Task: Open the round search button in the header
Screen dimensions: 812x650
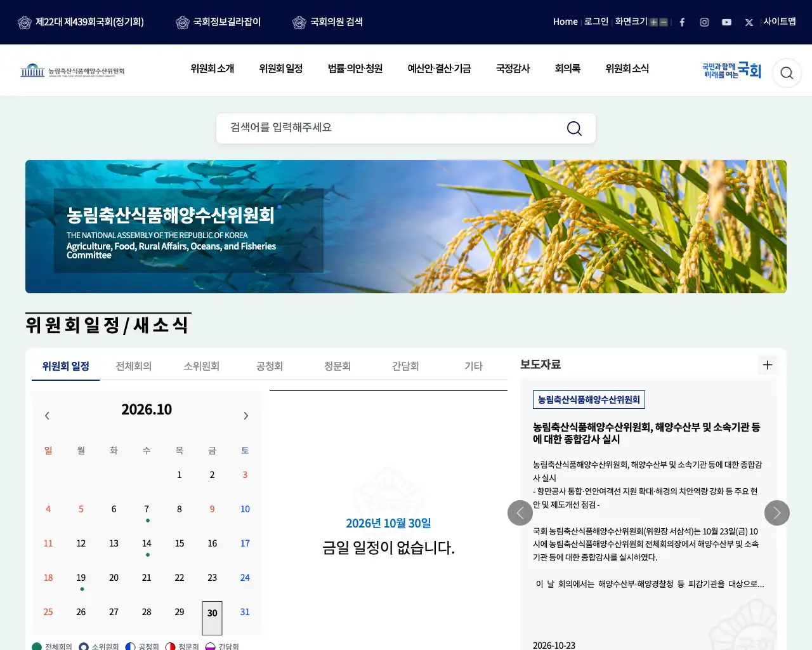Action: 787,73
